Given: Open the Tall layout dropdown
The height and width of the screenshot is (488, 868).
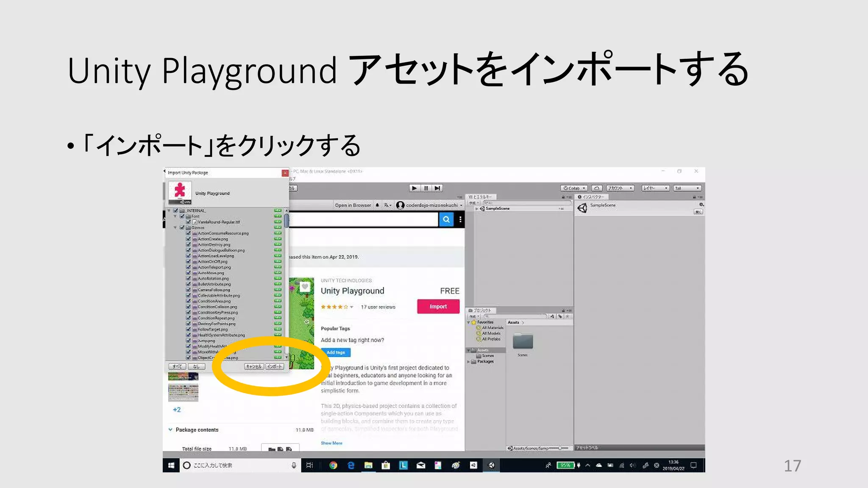Looking at the screenshot, I should [687, 188].
